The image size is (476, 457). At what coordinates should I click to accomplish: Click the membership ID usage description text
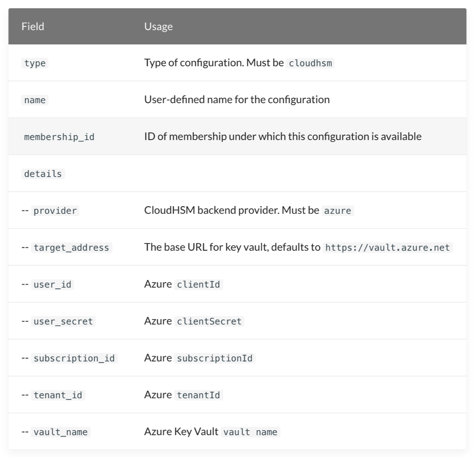coord(283,136)
